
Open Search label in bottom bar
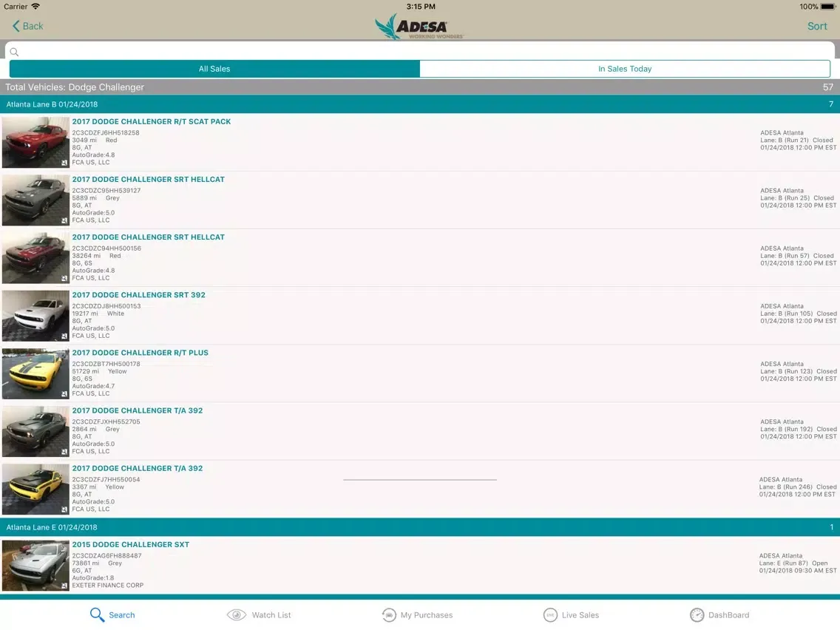[121, 615]
